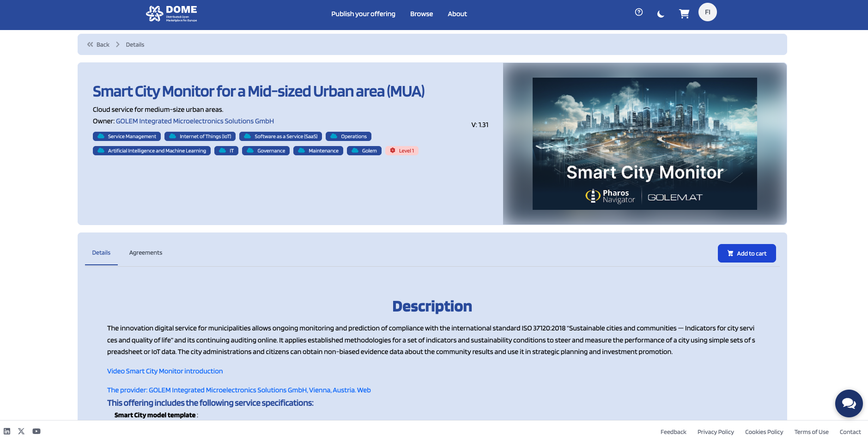The width and height of the screenshot is (868, 440).
Task: Go back using the Back breadcrumb
Action: pos(98,45)
